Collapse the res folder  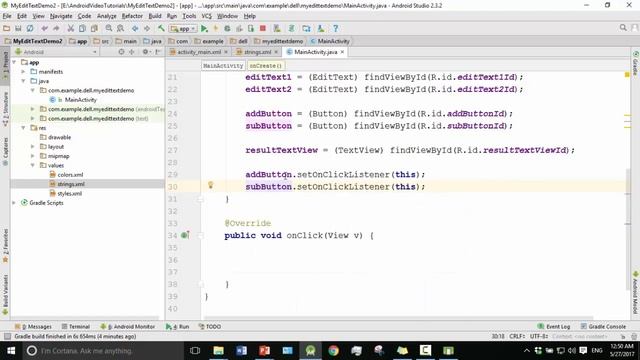click(x=23, y=128)
